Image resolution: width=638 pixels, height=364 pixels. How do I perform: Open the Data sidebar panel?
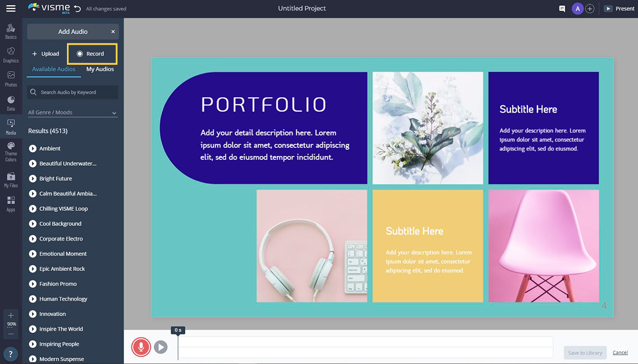click(11, 103)
